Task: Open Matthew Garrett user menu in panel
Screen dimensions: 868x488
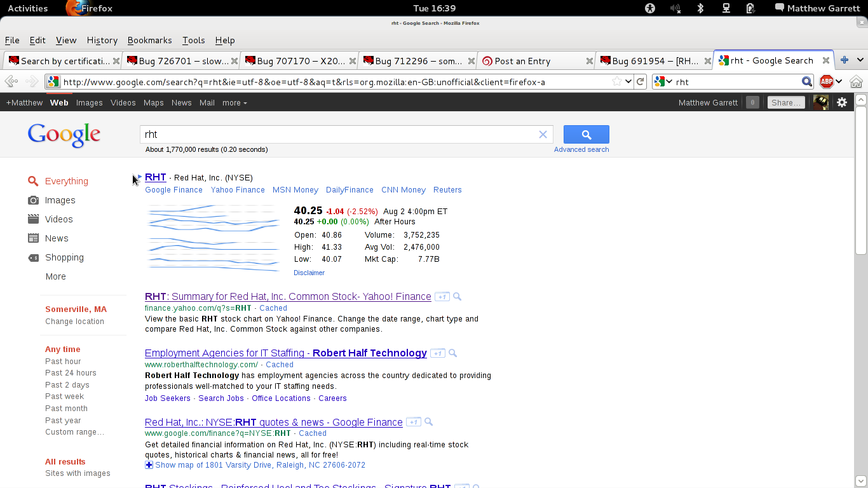Action: pyautogui.click(x=817, y=8)
